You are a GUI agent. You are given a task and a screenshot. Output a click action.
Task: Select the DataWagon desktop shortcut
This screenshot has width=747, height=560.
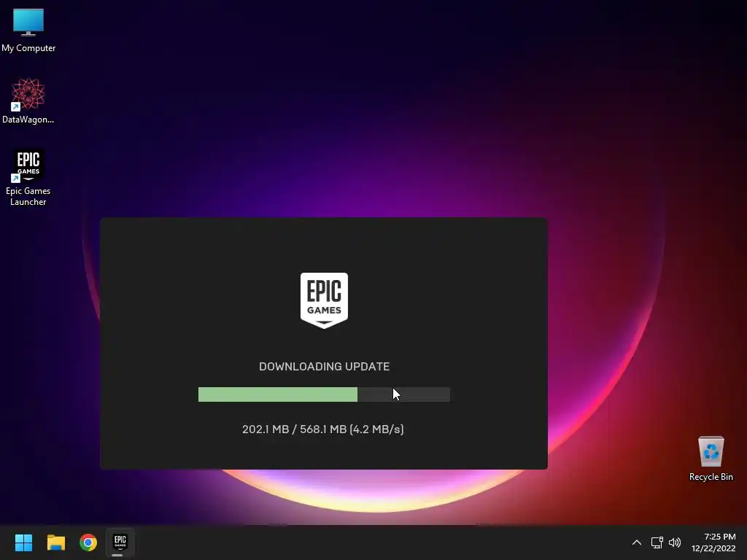[x=28, y=101]
